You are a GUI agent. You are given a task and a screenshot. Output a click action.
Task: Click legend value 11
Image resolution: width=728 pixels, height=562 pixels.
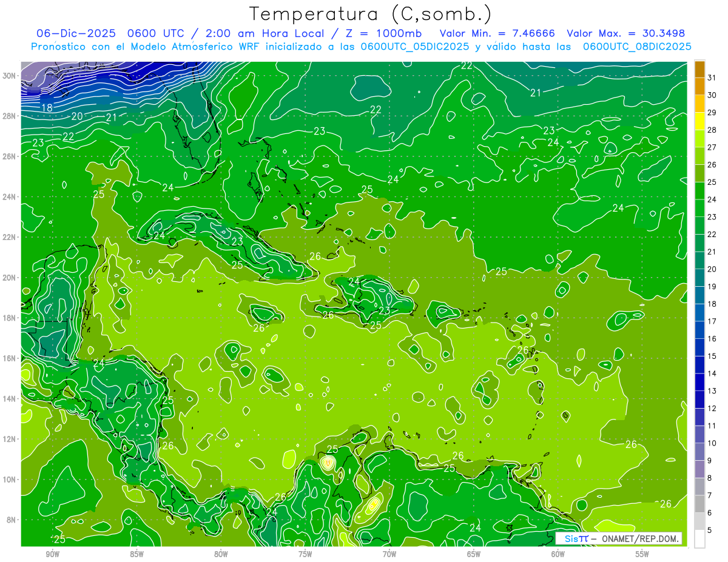pyautogui.click(x=712, y=426)
